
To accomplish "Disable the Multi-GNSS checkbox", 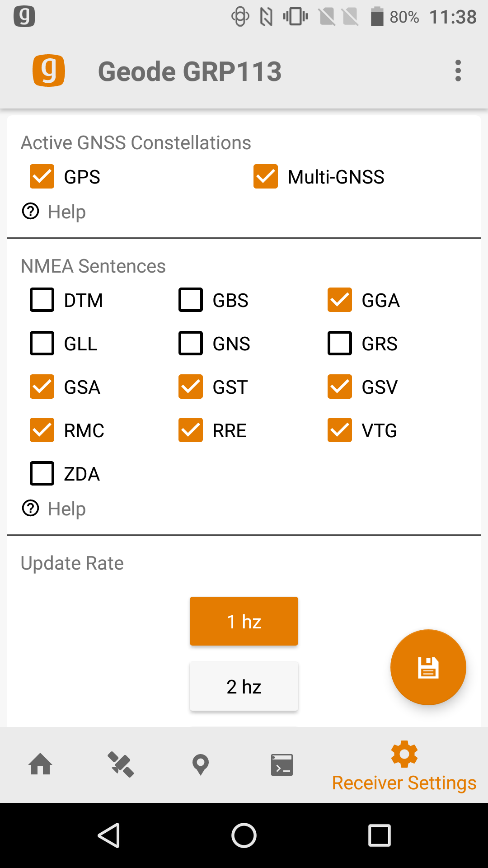I will click(x=266, y=176).
